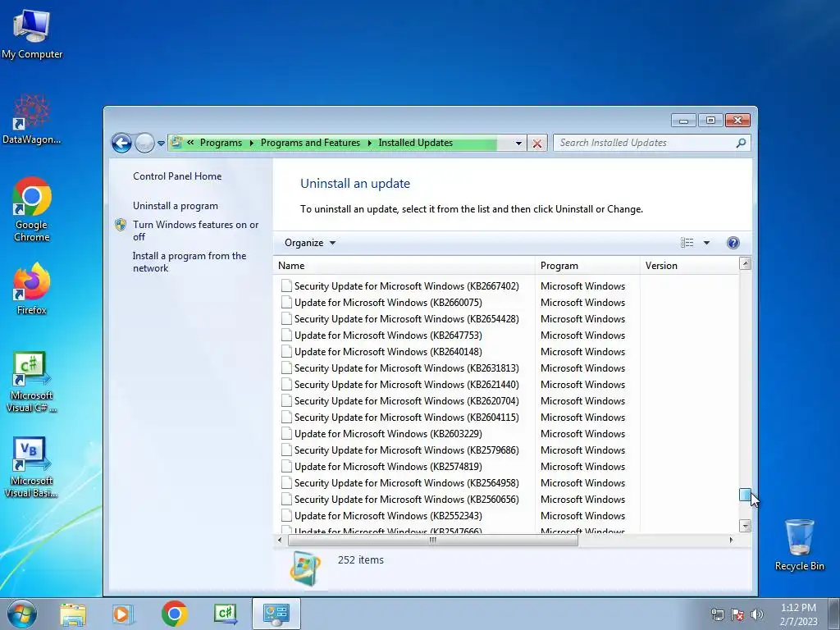Sort by the Name column header
Screen dimensions: 840x630
(x=404, y=266)
